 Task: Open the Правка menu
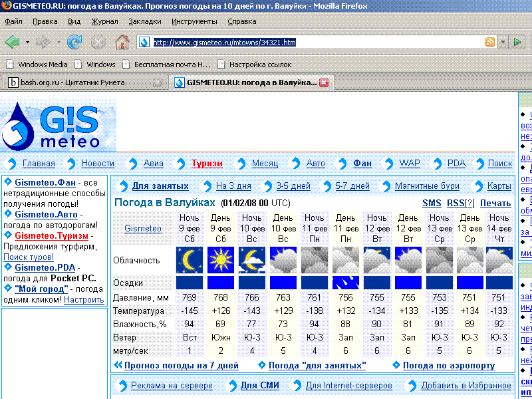(45, 21)
